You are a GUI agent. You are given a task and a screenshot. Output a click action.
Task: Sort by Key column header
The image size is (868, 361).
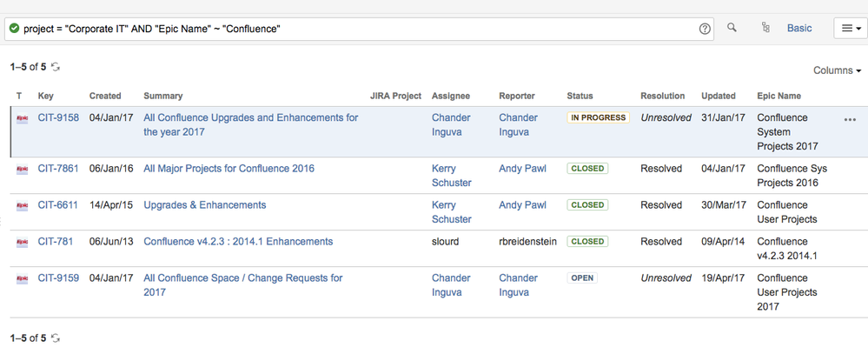46,96
